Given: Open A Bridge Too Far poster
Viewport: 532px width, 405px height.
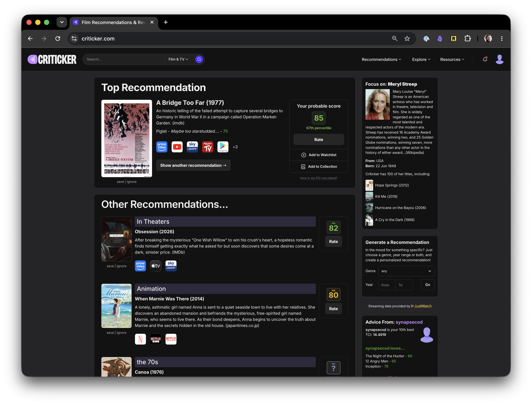Looking at the screenshot, I should coord(127,138).
